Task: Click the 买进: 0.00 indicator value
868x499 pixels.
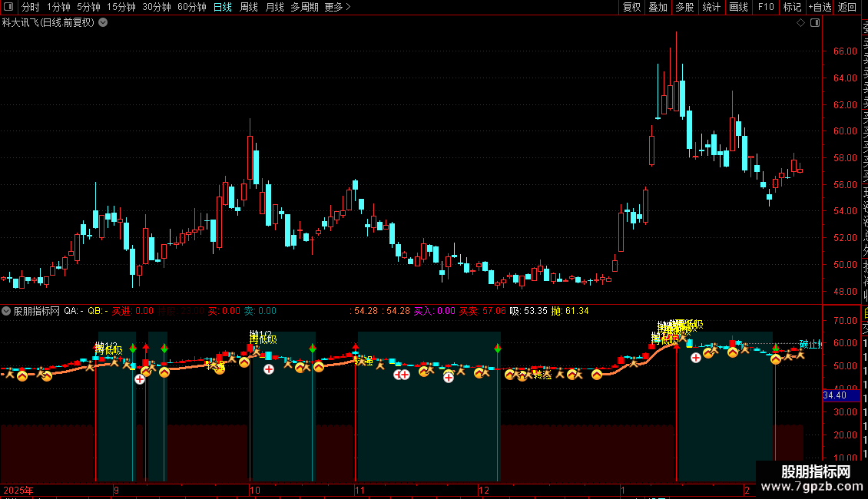Action: (x=133, y=311)
